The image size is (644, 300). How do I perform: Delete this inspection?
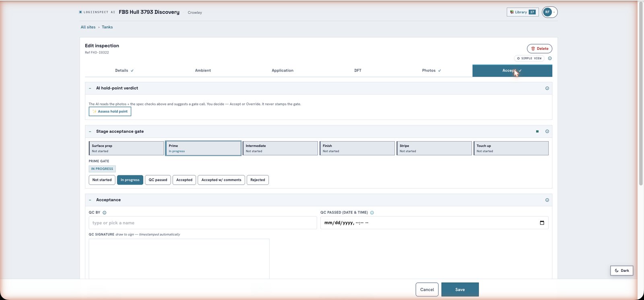point(539,49)
